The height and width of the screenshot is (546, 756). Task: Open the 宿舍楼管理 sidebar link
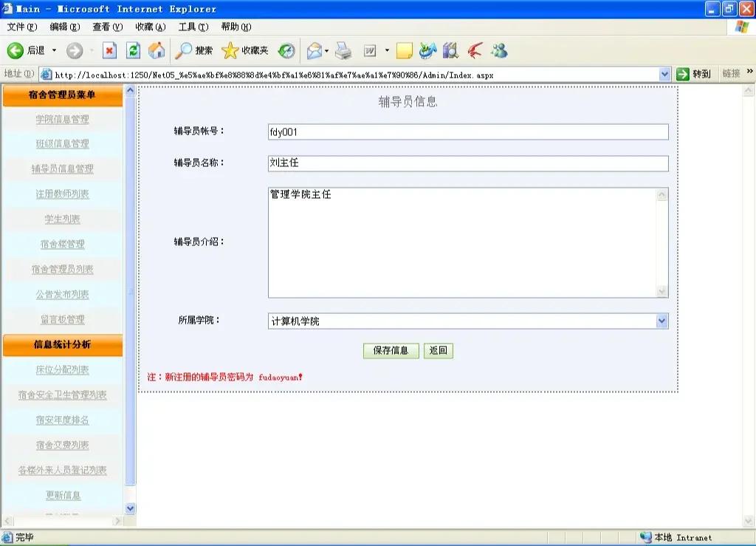point(62,245)
